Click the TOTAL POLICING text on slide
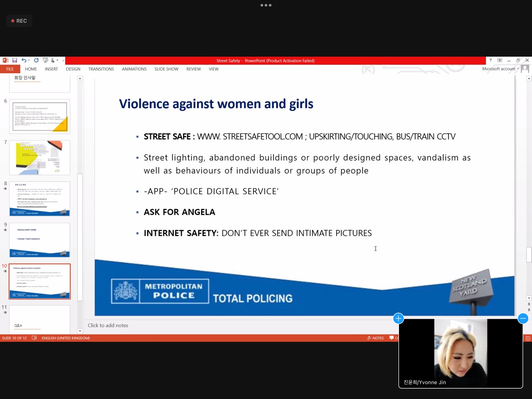The width and height of the screenshot is (532, 399). [253, 299]
